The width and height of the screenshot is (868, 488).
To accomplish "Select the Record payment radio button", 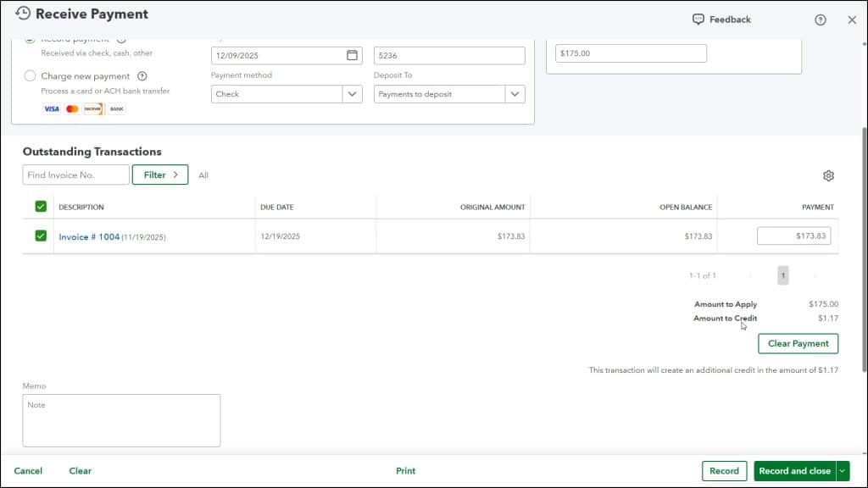I will (30, 38).
